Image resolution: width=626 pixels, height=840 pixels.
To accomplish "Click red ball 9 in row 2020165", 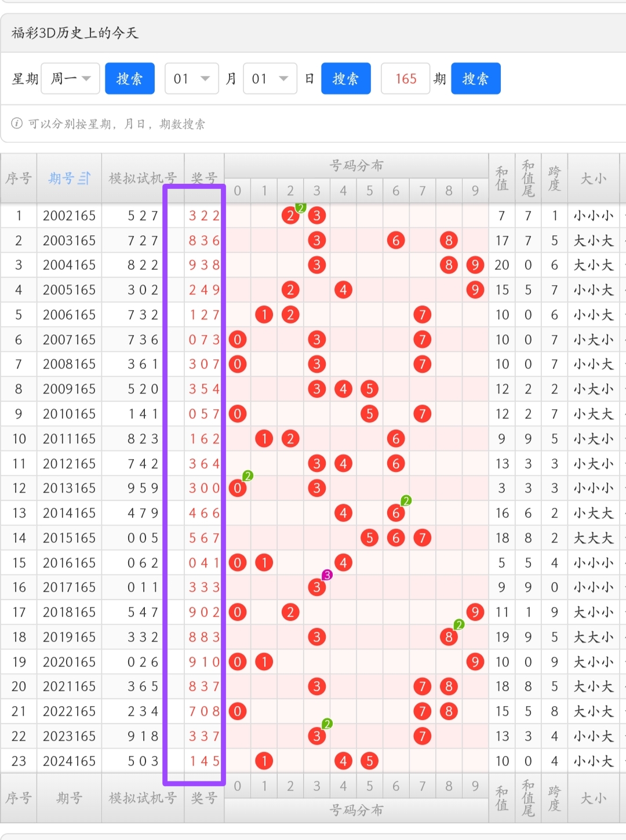I will click(x=475, y=662).
